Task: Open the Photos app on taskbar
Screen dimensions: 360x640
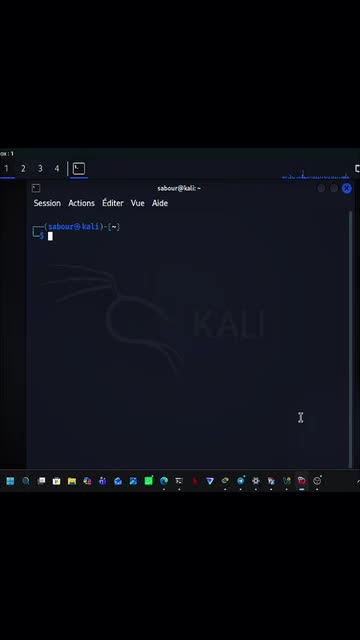Action: click(133, 481)
